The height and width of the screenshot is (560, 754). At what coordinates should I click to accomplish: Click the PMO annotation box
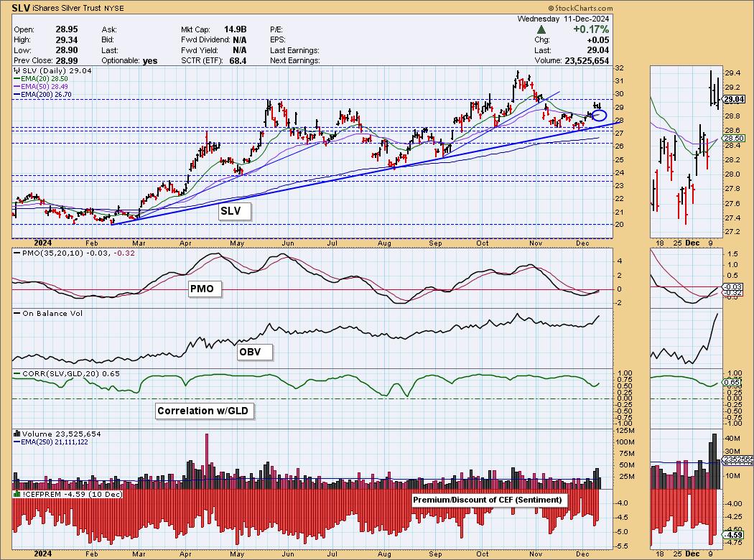coord(205,289)
